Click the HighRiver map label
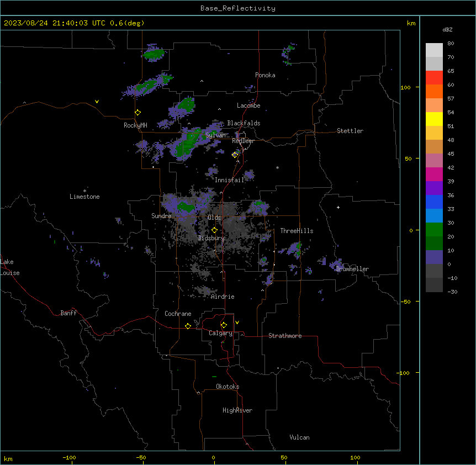476x465 pixels. (x=237, y=410)
